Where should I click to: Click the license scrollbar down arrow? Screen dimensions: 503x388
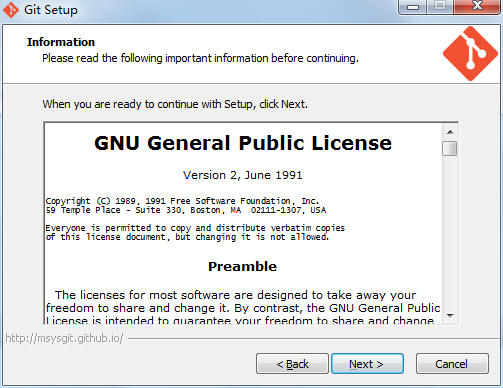tap(450, 315)
